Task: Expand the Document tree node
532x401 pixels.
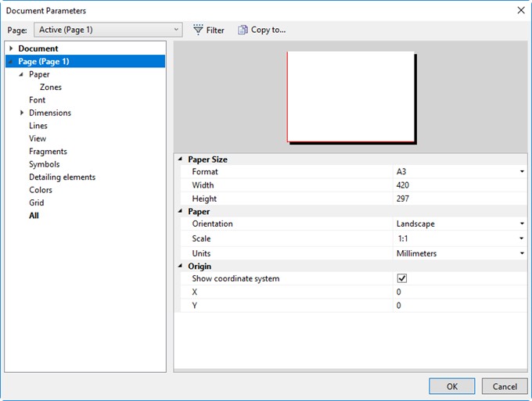Action: pos(11,48)
